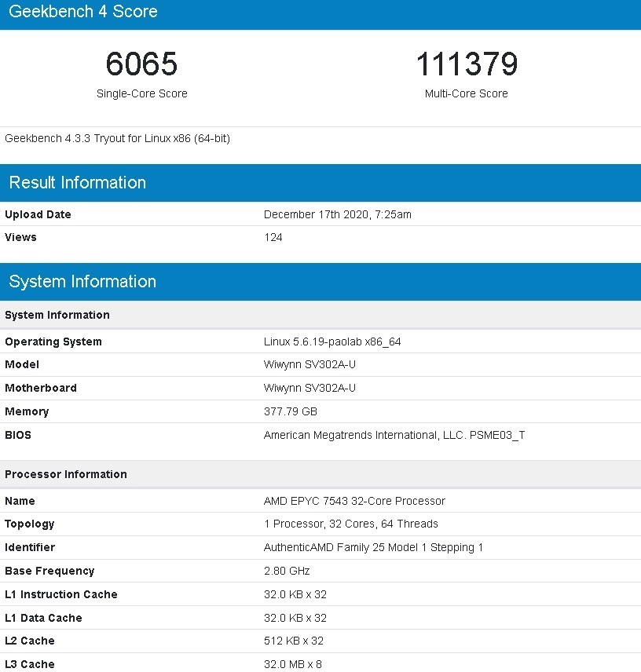This screenshot has width=641, height=672.
Task: Select the Motherboard value 'Wiwynn SV302A-U'
Action: pyautogui.click(x=310, y=388)
